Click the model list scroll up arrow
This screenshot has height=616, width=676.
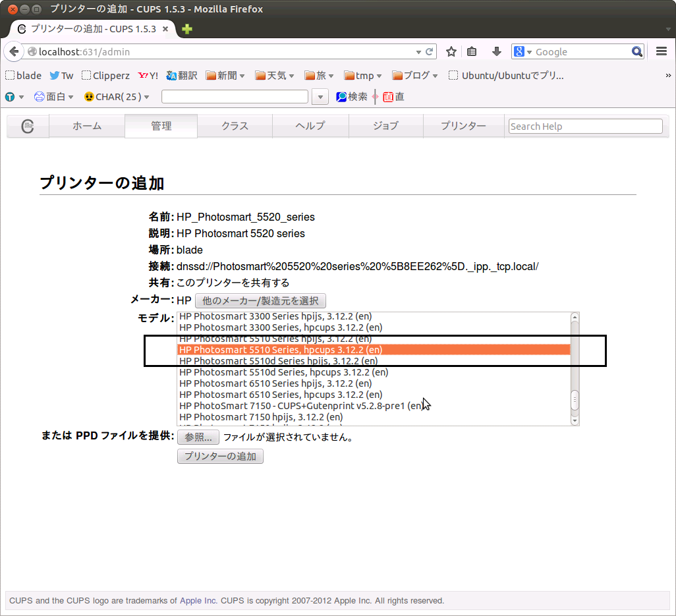tap(575, 318)
